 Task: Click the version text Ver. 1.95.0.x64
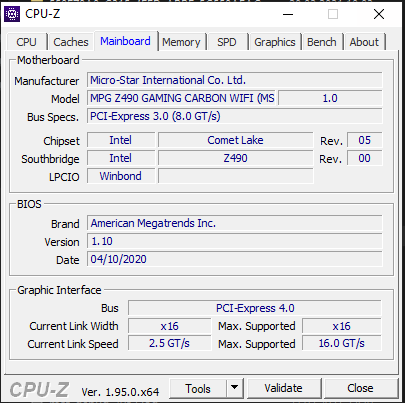pos(120,392)
